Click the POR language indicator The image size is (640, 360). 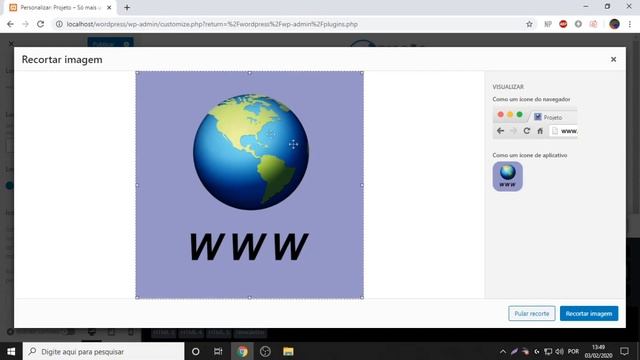tap(573, 351)
